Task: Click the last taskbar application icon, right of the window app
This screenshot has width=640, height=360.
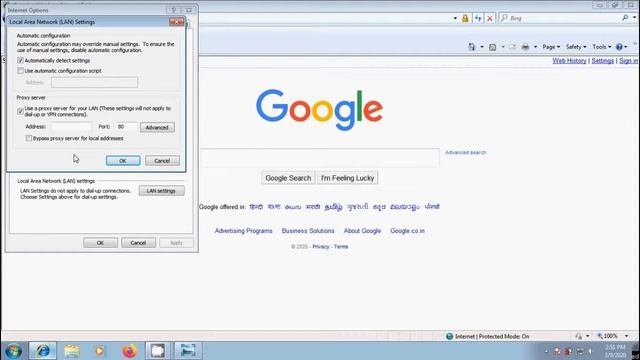Action: tap(188, 351)
